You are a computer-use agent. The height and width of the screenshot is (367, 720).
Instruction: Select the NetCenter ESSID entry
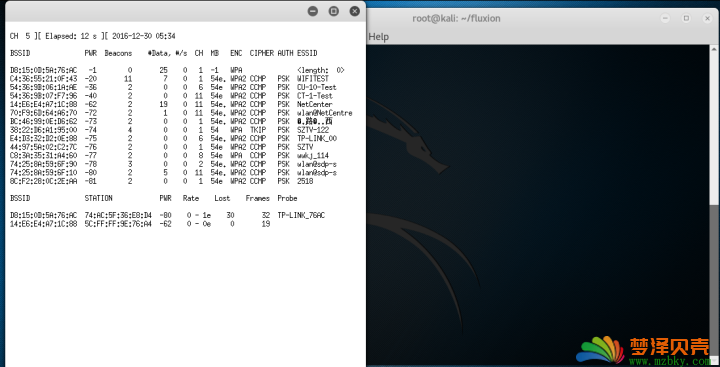point(315,104)
